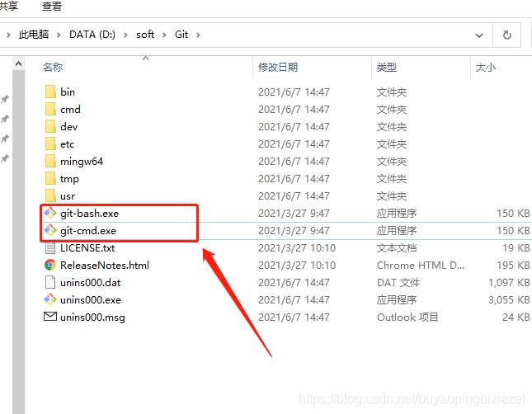Click the usr folder icon
The height and width of the screenshot is (414, 532).
point(50,195)
